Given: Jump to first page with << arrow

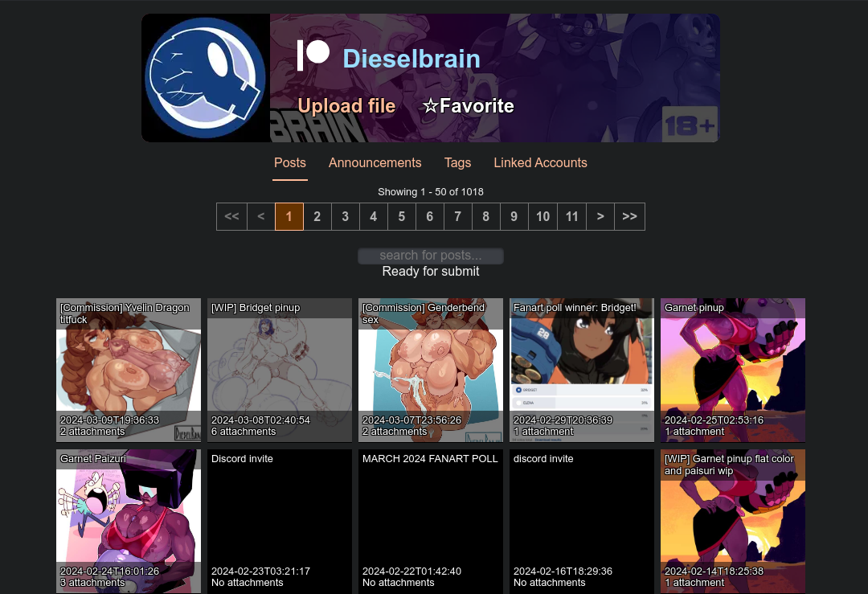Looking at the screenshot, I should (232, 216).
